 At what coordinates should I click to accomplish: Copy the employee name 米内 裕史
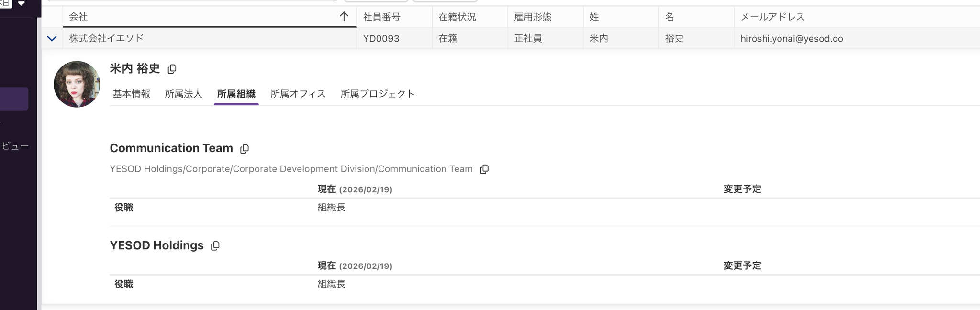(x=172, y=69)
